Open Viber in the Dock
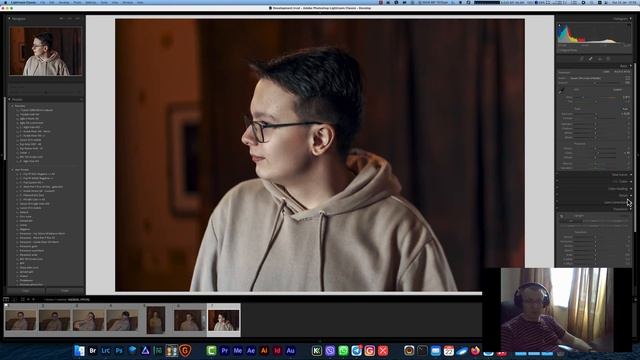Viewport: 640px width, 360px height. pos(330,350)
